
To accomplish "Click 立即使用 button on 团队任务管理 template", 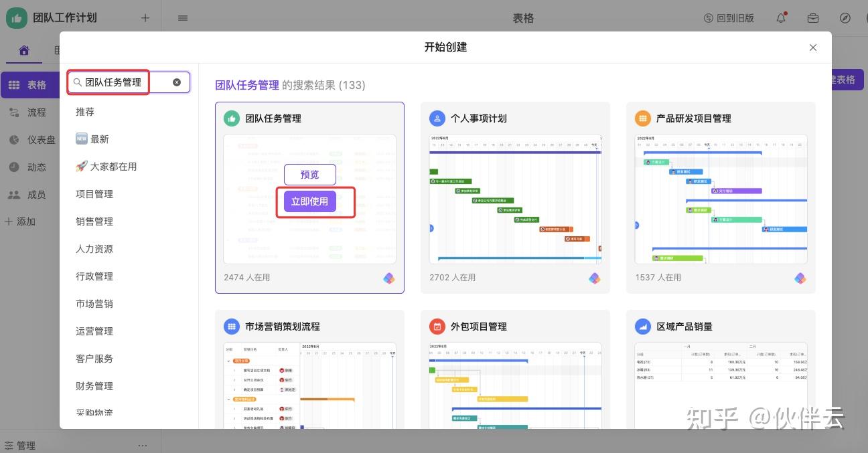I will tap(309, 201).
